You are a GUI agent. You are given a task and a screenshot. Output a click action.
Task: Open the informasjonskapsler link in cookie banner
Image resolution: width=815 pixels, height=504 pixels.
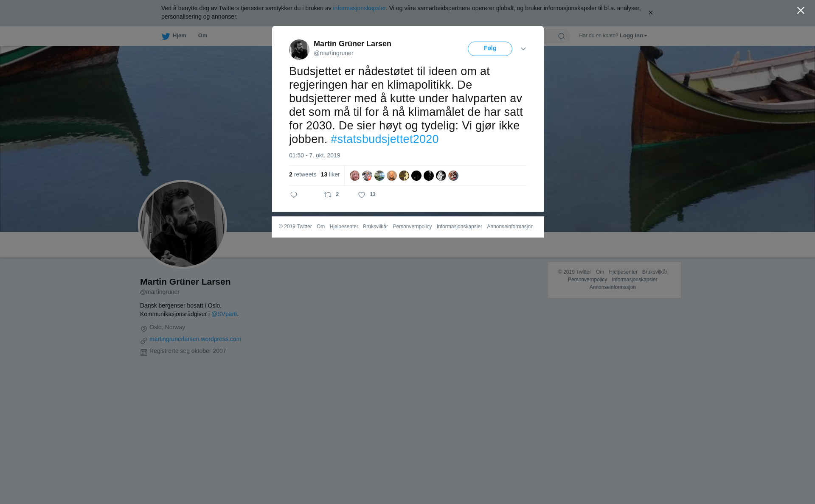(359, 8)
